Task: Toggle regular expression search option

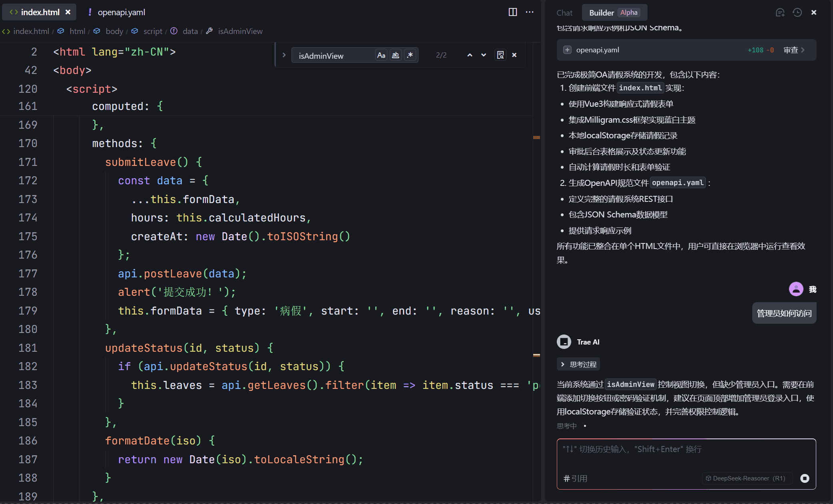Action: [x=410, y=55]
